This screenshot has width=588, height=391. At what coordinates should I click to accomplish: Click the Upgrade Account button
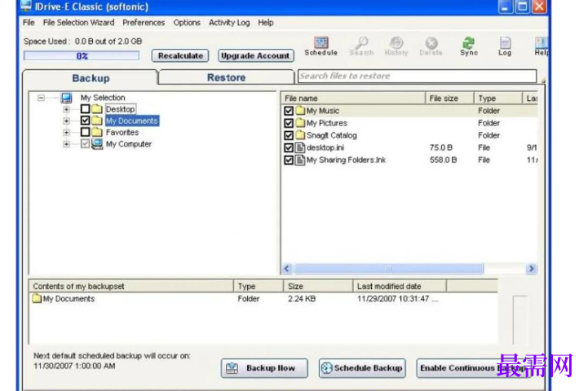256,55
